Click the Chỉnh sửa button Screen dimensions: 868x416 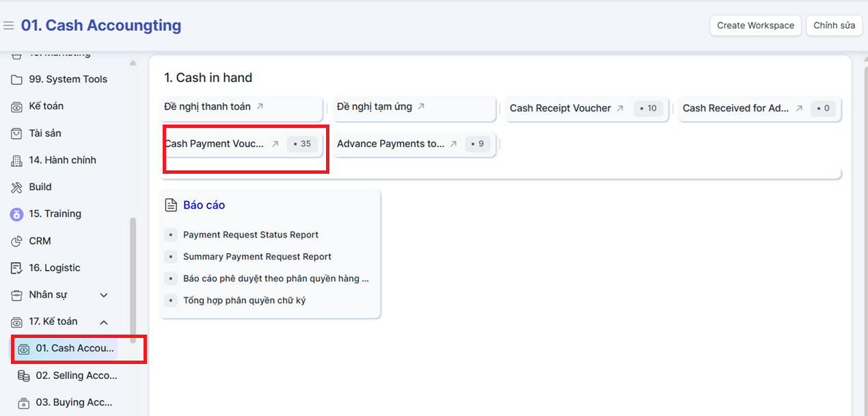point(834,25)
